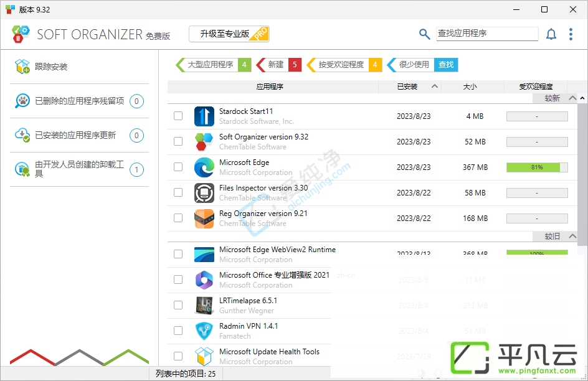Click the green 4 badge on 大型应用程序
The image size is (588, 381).
pos(245,65)
